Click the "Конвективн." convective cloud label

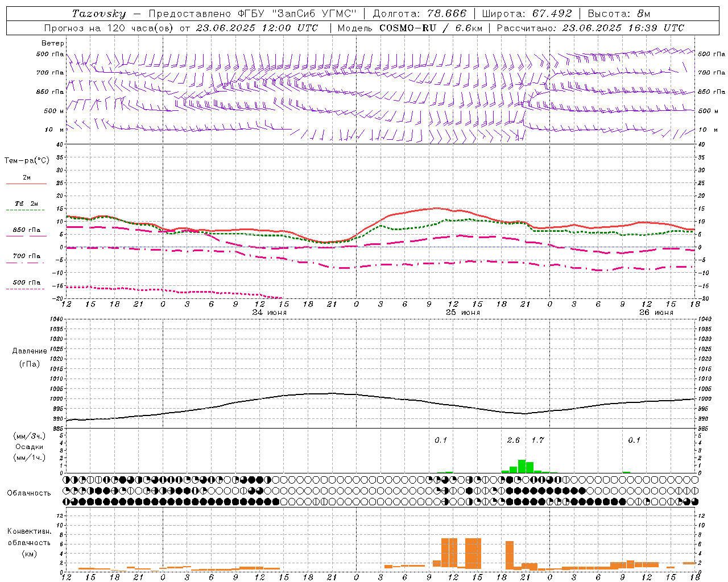click(x=29, y=531)
